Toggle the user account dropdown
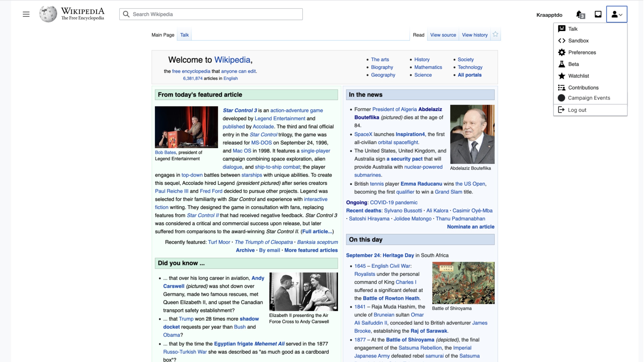The height and width of the screenshot is (362, 644). point(616,14)
